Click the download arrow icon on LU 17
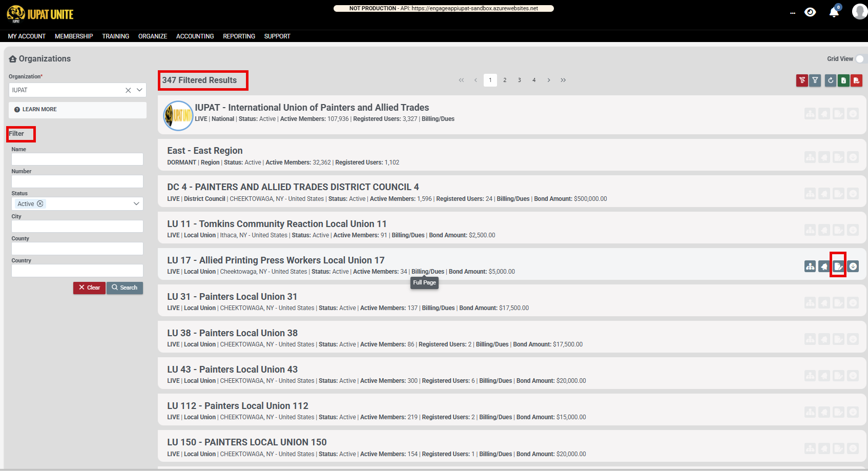 click(853, 267)
